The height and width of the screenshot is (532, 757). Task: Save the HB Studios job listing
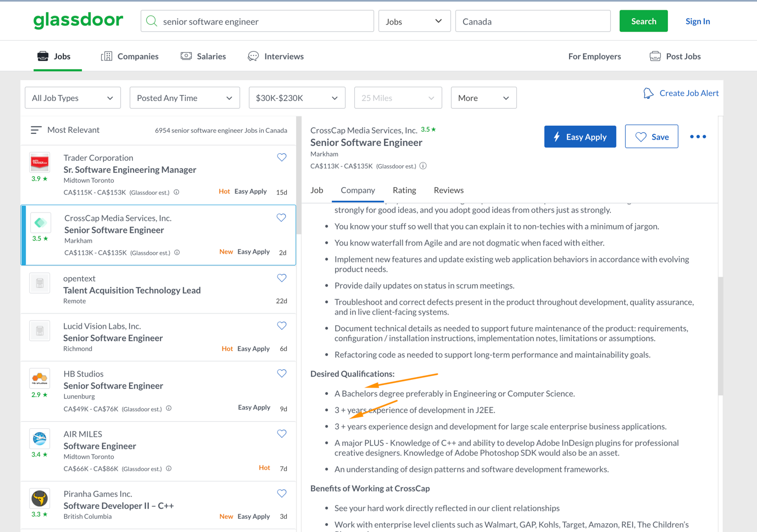282,374
